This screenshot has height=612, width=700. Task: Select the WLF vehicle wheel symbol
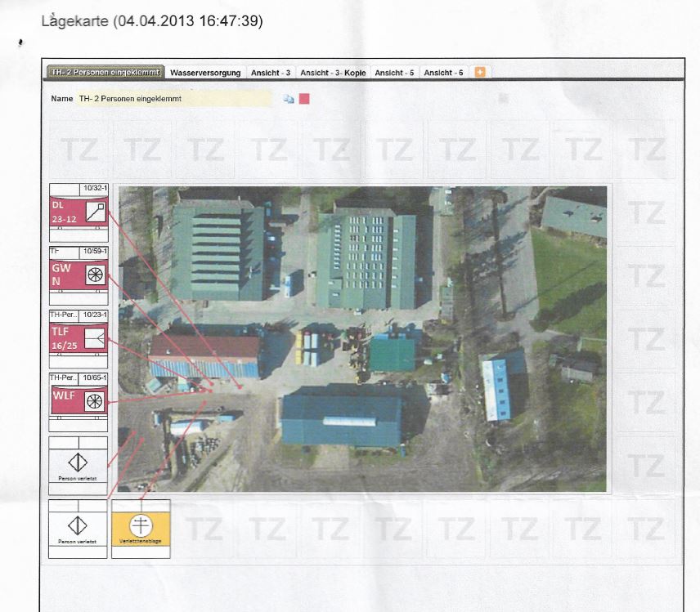[95, 401]
